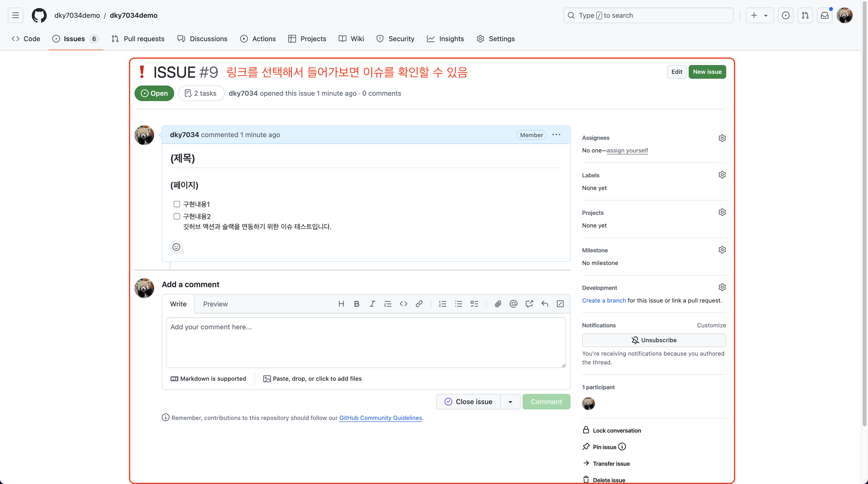Click Unsubscribe from notifications

point(654,340)
